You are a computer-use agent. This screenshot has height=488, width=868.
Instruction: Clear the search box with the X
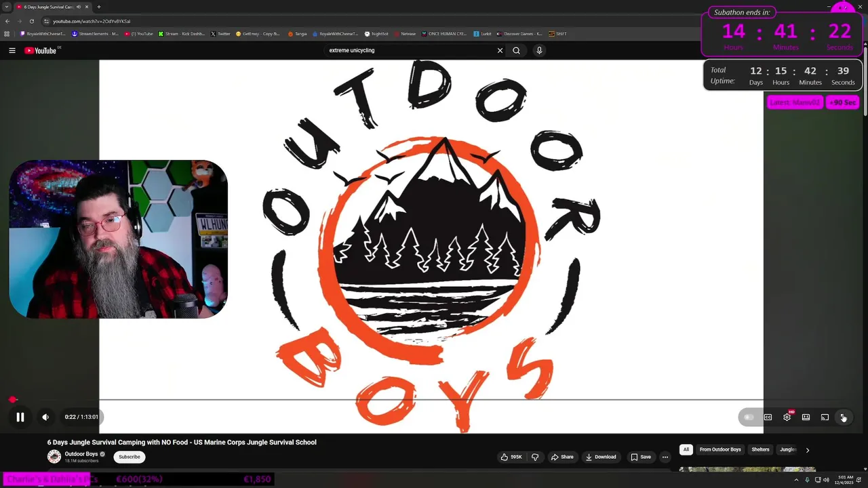click(x=500, y=50)
